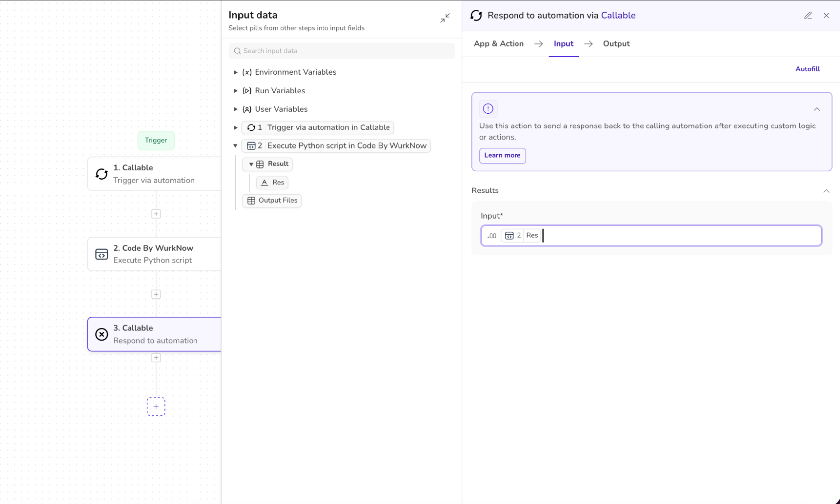This screenshot has height=504, width=840.
Task: Select the Input tab
Action: click(563, 44)
